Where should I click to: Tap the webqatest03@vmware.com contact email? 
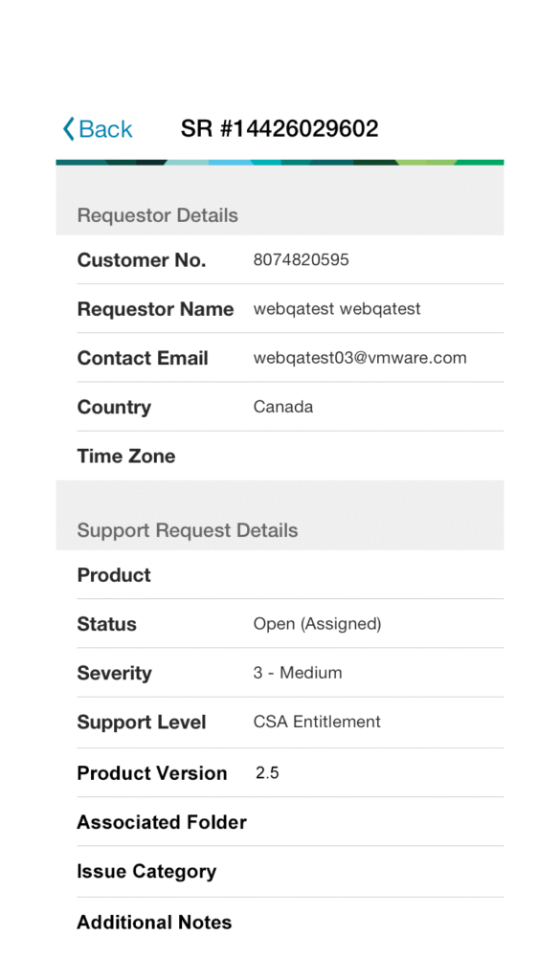pos(360,358)
